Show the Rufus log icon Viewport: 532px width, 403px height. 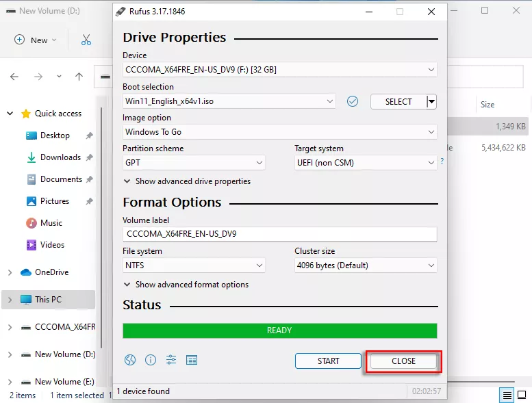click(x=192, y=360)
